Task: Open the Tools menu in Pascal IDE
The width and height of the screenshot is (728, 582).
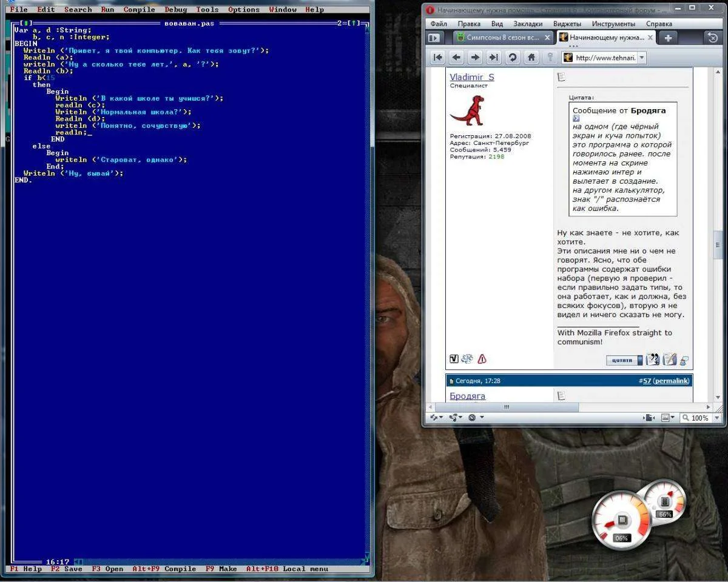Action: click(207, 10)
